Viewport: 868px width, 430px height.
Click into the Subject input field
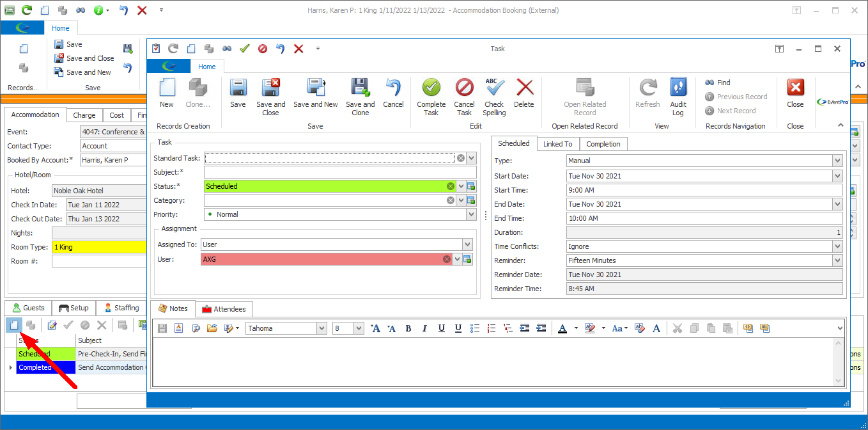pos(340,172)
